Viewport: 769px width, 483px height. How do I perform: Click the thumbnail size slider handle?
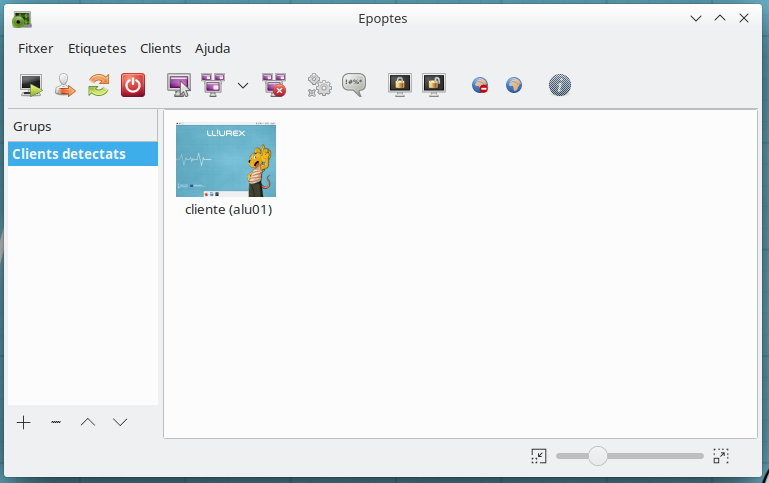click(x=598, y=456)
